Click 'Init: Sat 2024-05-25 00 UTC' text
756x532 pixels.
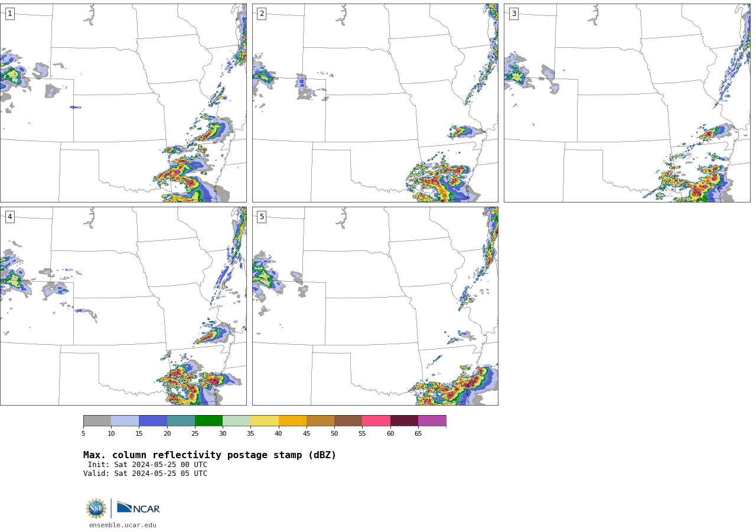point(148,465)
